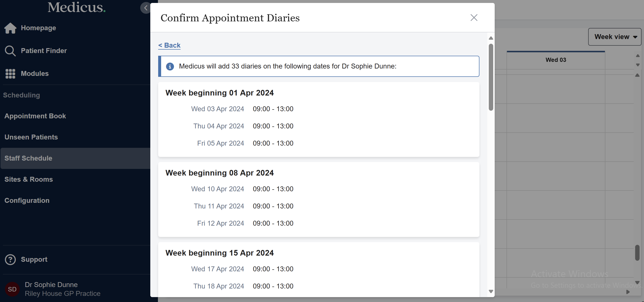Open the Appointment Book section

[x=35, y=116]
